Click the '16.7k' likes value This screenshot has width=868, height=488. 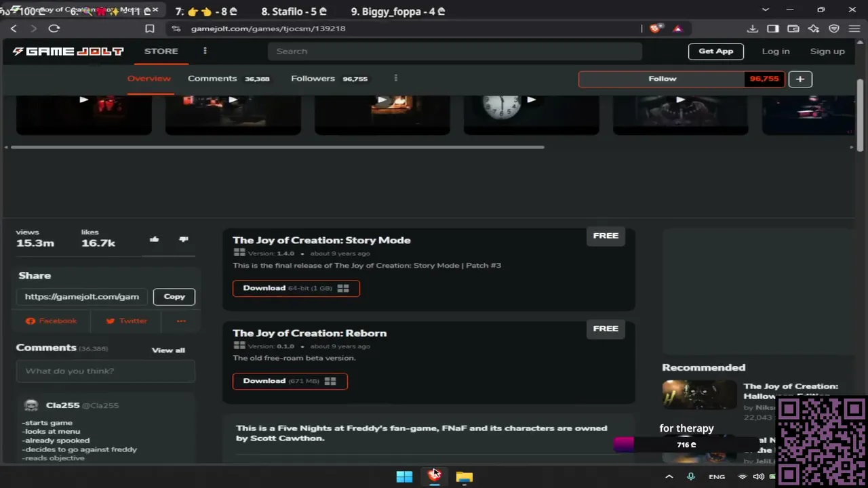pos(98,243)
